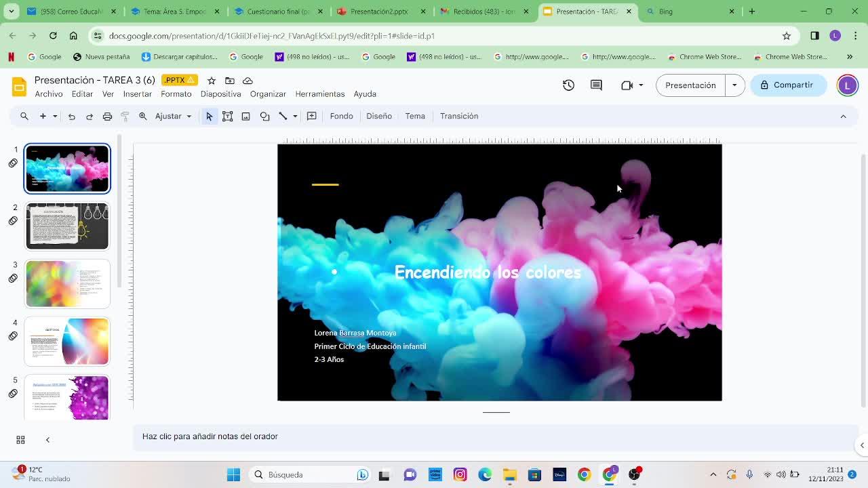This screenshot has height=488, width=868.
Task: Collapse the filmstrip panel arrow
Action: [47, 440]
